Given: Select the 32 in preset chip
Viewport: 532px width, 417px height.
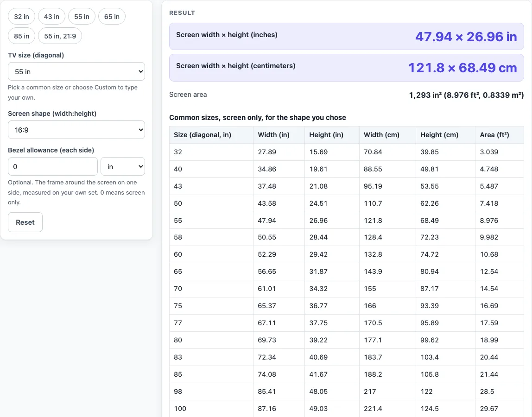Looking at the screenshot, I should pos(21,17).
